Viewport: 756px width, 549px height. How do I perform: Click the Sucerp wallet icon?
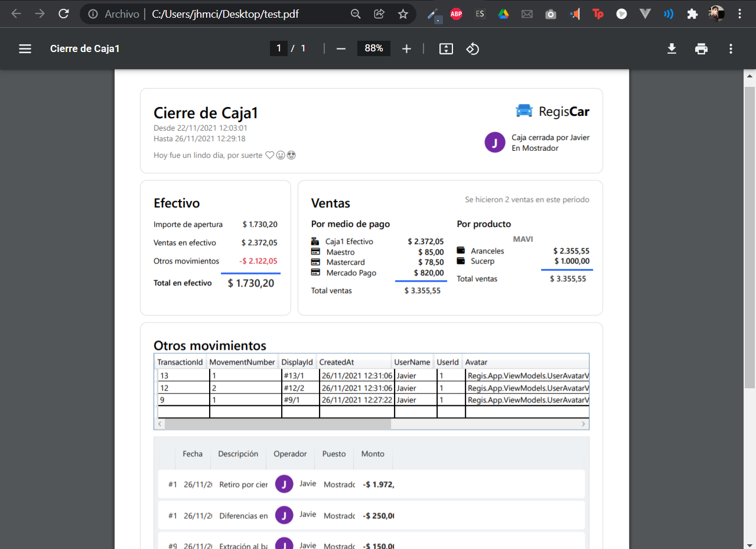461,261
